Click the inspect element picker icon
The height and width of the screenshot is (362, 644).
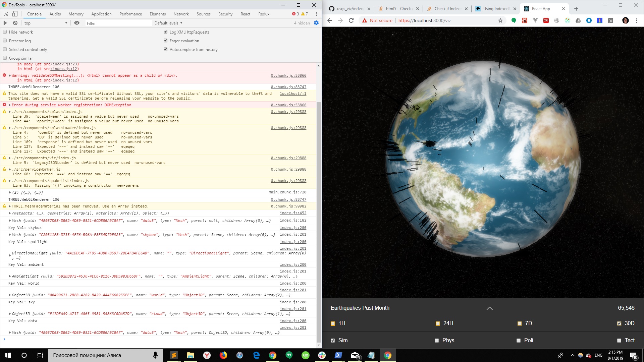click(6, 14)
